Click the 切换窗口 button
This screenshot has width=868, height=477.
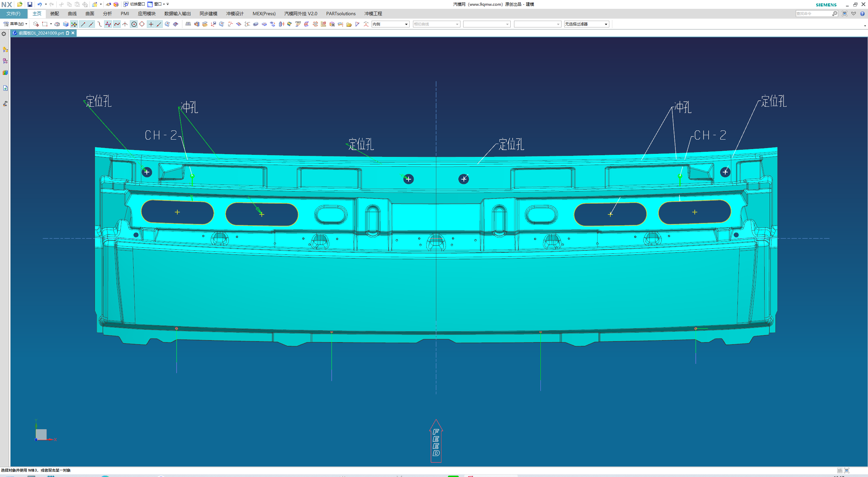coord(134,4)
